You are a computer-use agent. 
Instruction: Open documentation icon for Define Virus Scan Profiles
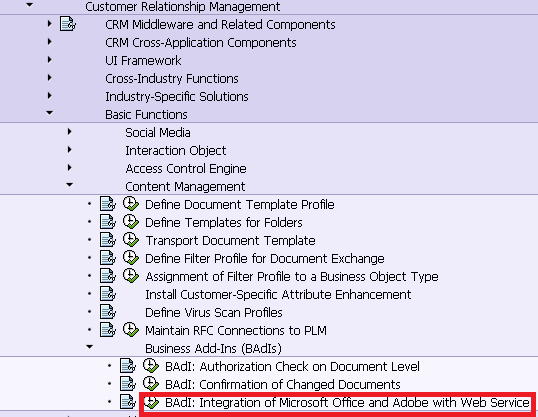click(108, 312)
